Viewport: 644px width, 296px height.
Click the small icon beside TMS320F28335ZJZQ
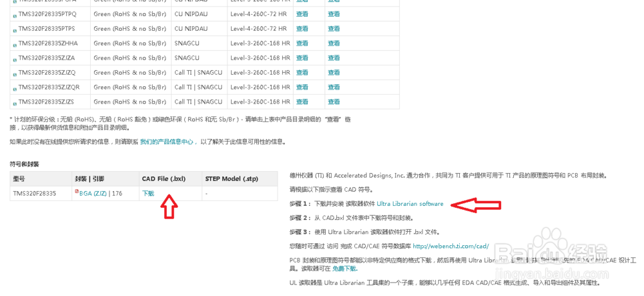[x=15, y=74]
